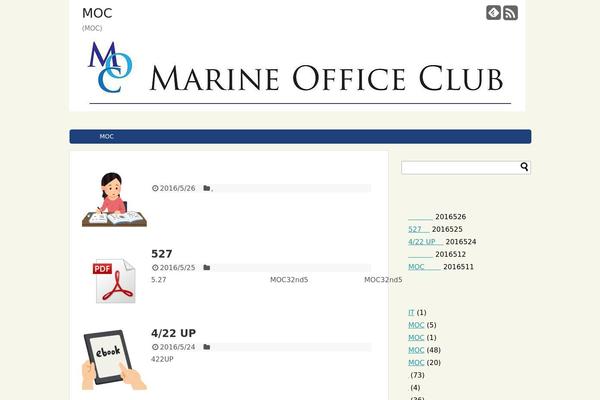Click the folder icon in 2016/5/25 post
Viewport: 600px width, 400px height.
207,268
